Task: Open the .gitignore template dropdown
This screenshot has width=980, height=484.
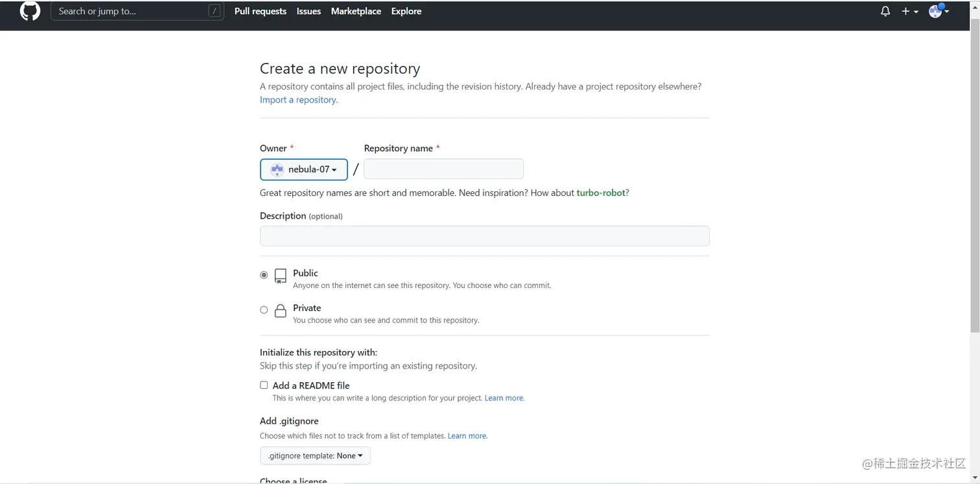Action: (x=315, y=456)
